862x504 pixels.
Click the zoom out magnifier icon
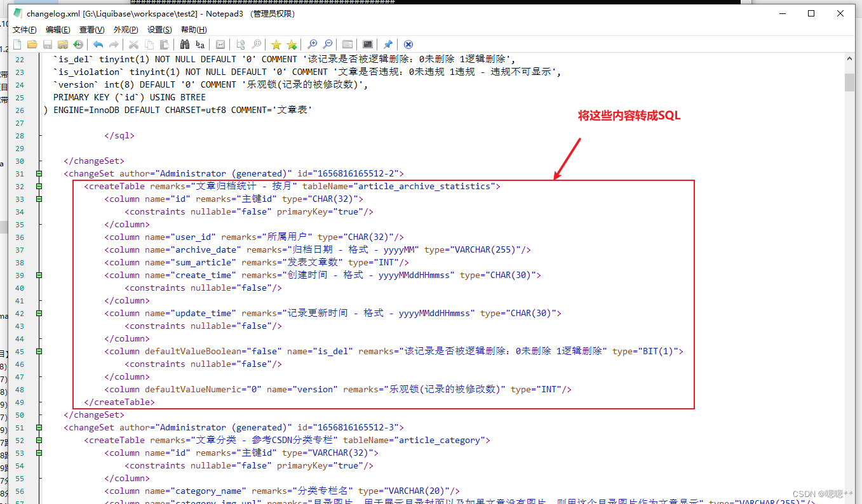327,44
